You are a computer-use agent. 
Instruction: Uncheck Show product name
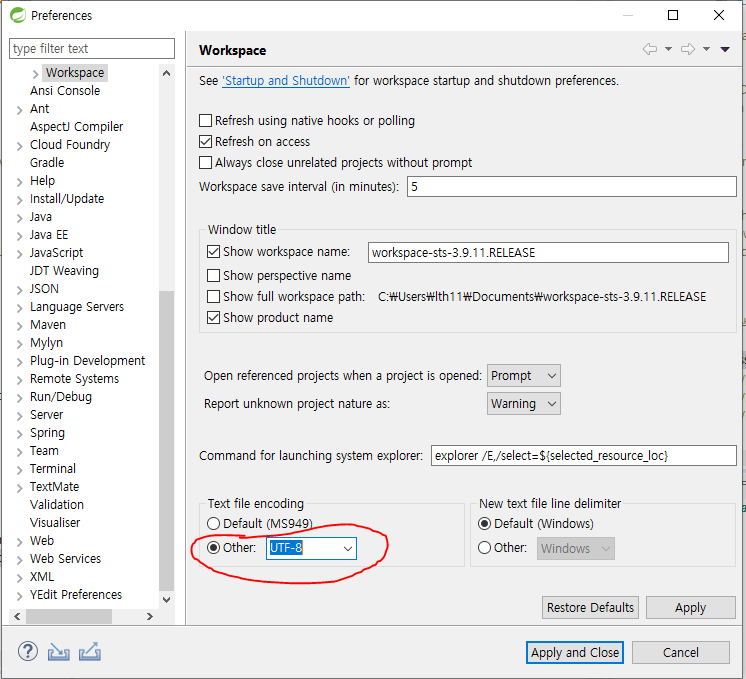[214, 317]
